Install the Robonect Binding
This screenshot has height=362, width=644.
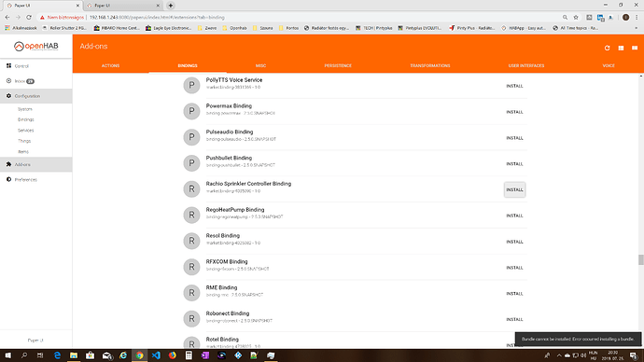pos(514,319)
